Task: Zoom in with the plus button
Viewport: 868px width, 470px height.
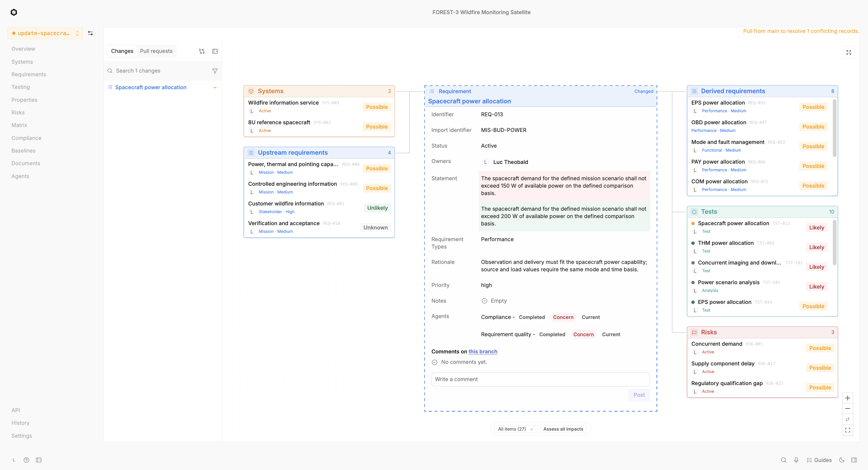Action: (x=847, y=398)
